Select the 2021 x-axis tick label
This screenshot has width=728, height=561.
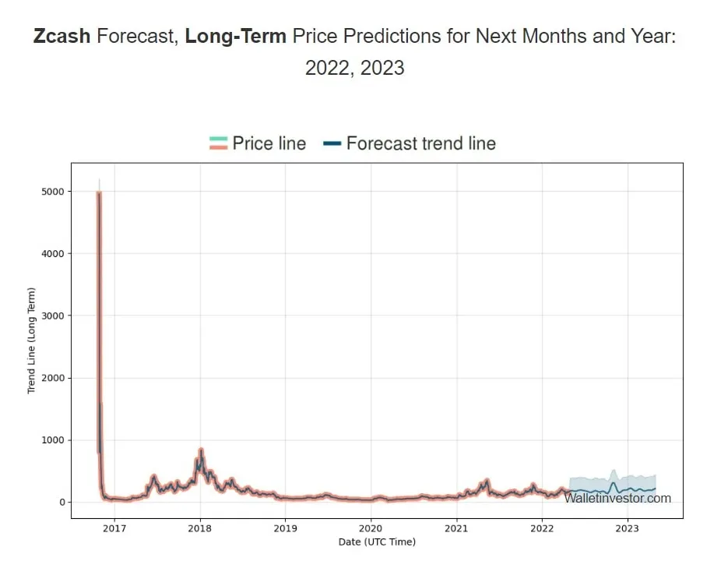coord(456,528)
